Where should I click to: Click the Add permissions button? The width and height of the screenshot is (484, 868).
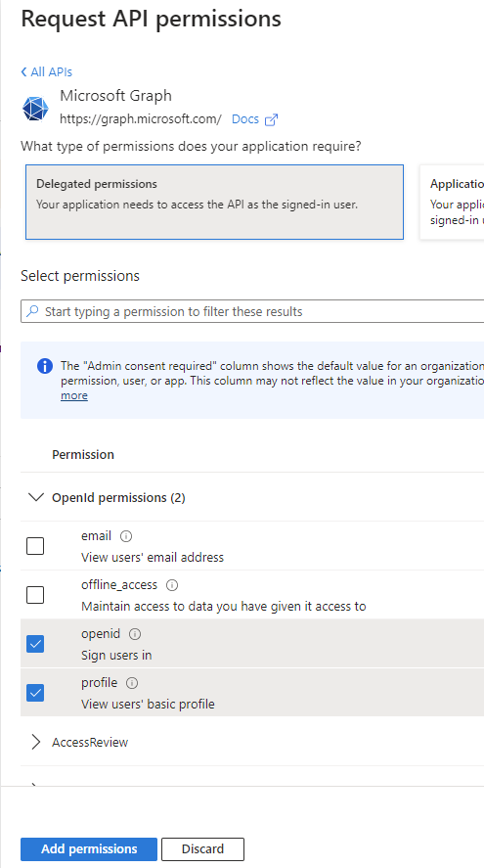(x=89, y=849)
